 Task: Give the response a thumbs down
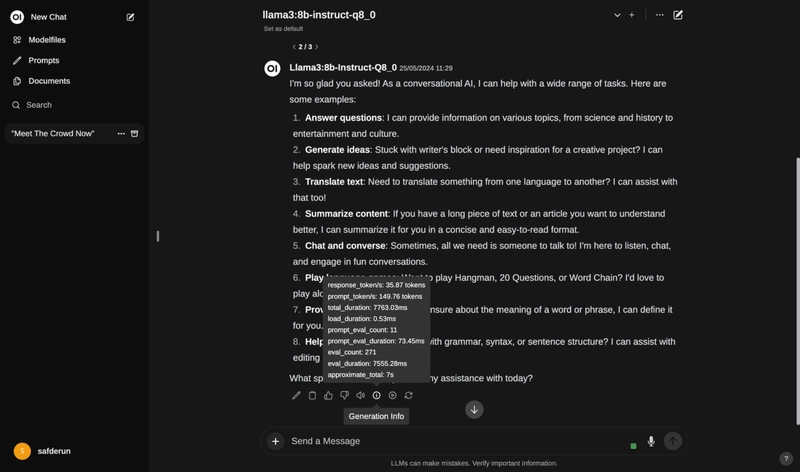tap(344, 395)
